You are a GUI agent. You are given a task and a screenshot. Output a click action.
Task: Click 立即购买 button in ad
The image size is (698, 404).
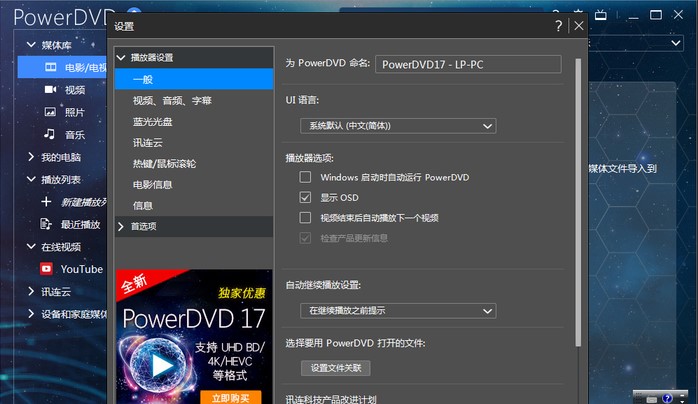tap(231, 397)
